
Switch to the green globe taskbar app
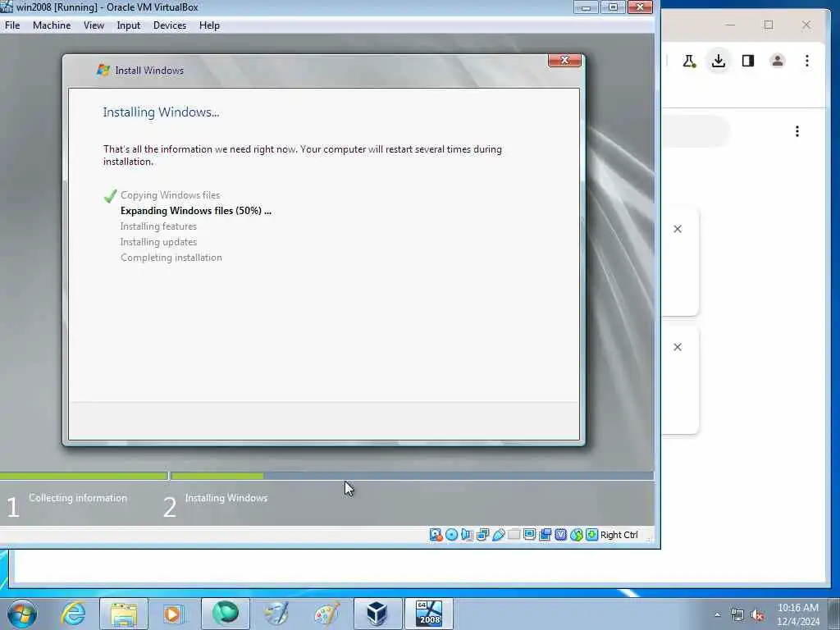tap(225, 614)
